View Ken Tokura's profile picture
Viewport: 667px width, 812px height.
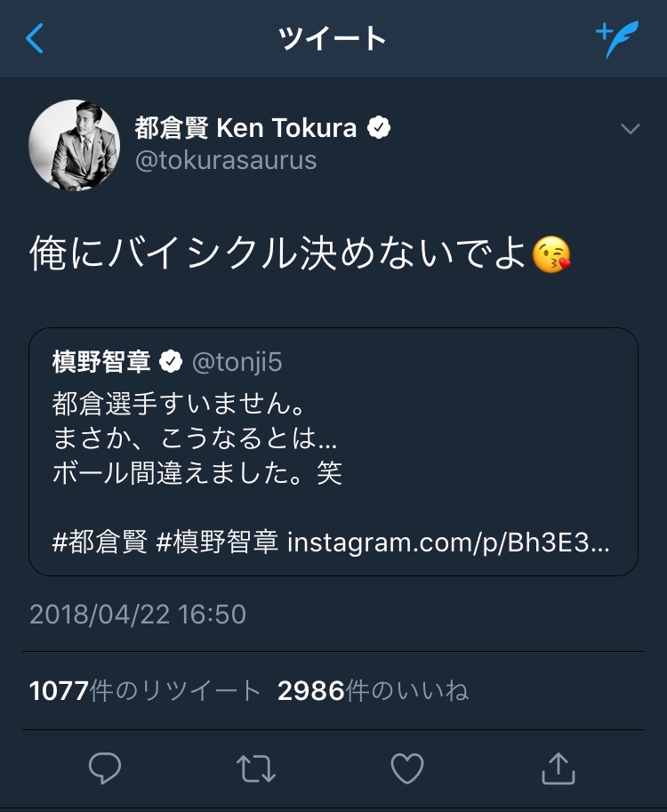pyautogui.click(x=74, y=143)
